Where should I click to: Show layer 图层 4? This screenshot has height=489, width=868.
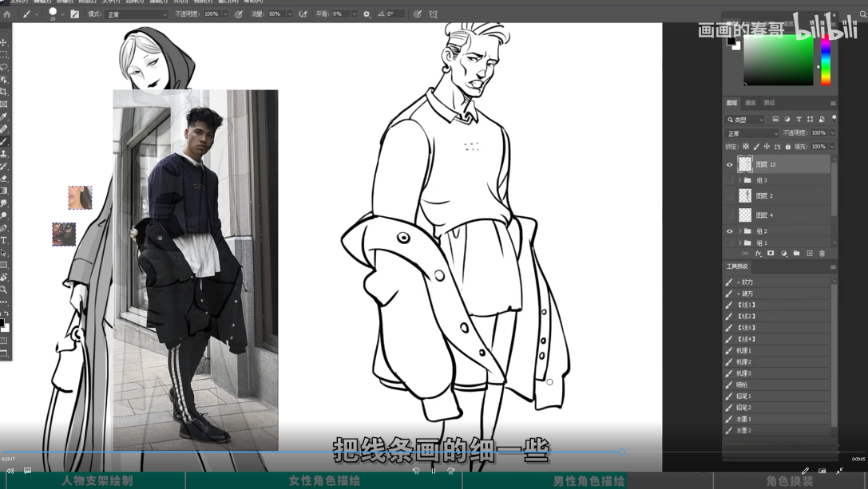[x=730, y=215]
